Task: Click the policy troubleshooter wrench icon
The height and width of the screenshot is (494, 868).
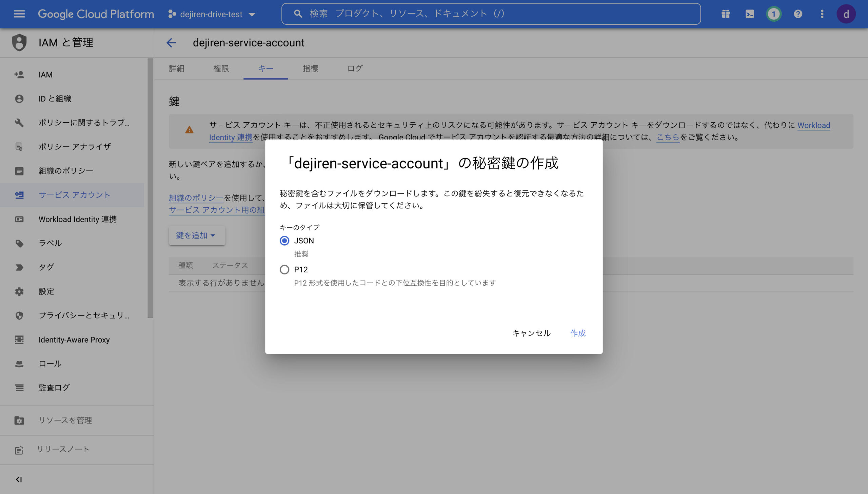Action: 19,123
